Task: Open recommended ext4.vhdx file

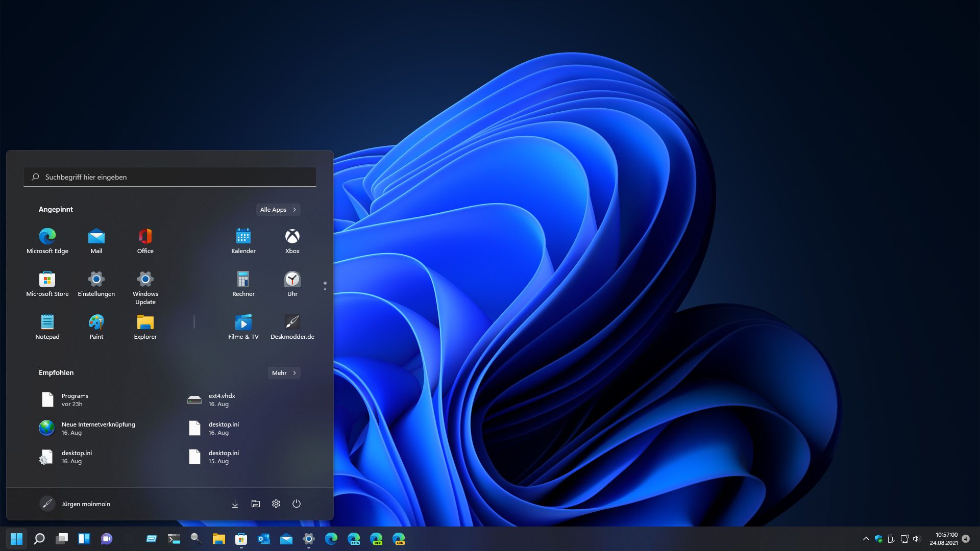Action: point(244,399)
